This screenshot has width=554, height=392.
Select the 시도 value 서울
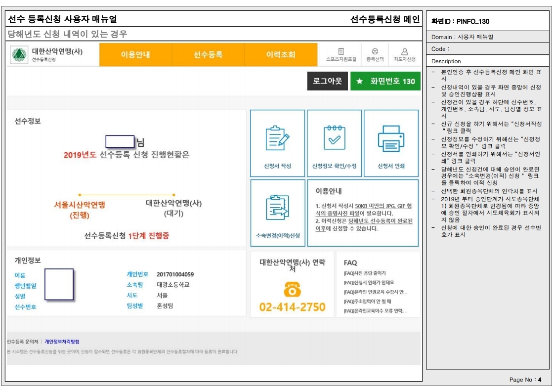(162, 296)
